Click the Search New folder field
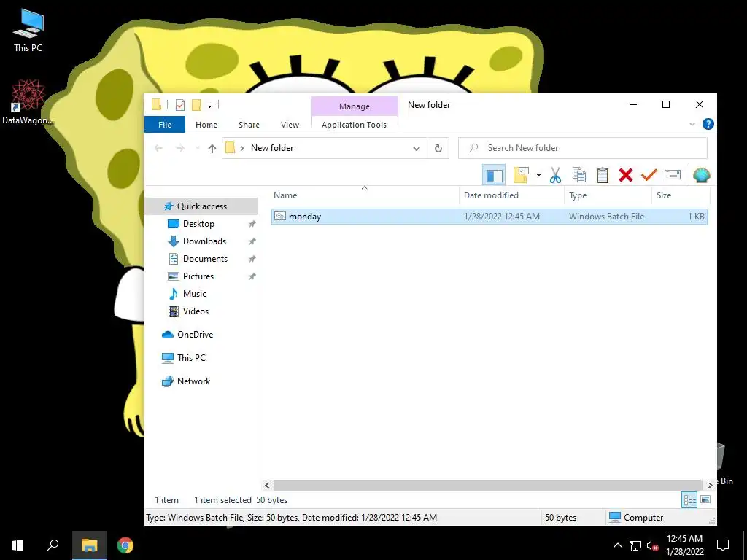Screen dimensions: 747x560 pos(583,148)
